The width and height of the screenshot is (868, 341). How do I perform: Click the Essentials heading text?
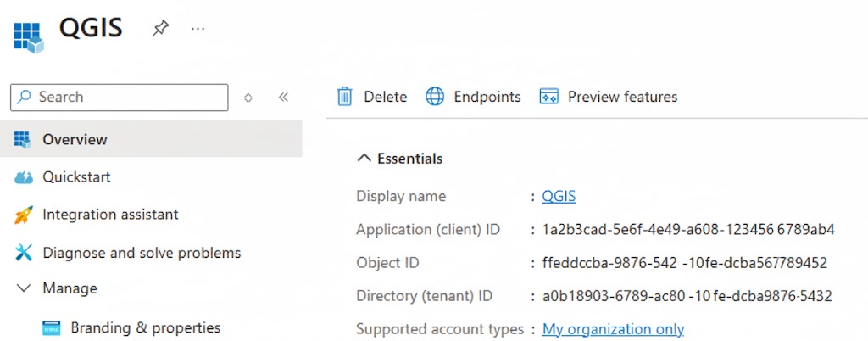tap(409, 159)
